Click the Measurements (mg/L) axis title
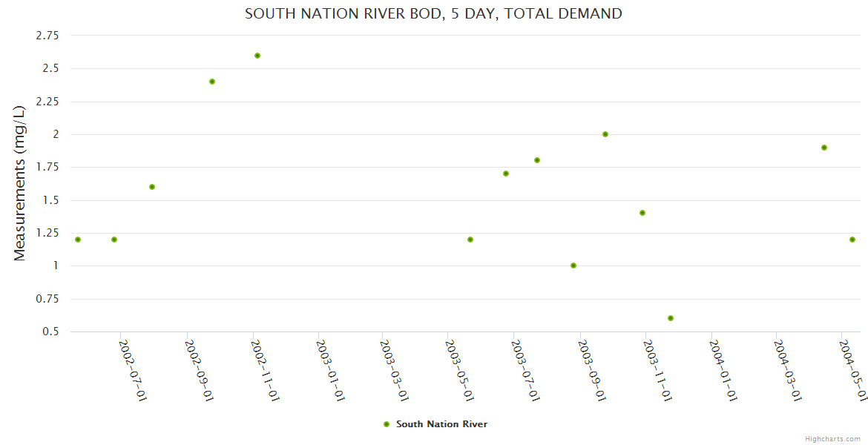This screenshot has height=445, width=868. [20, 182]
